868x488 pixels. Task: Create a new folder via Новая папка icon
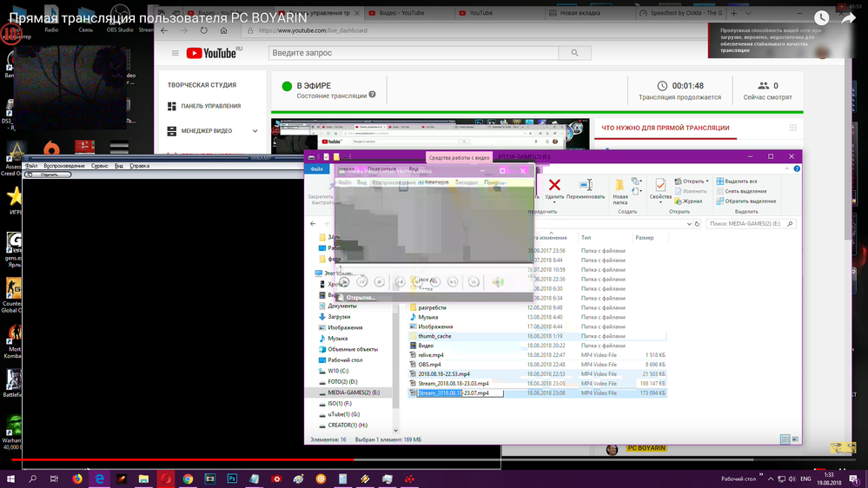point(620,185)
